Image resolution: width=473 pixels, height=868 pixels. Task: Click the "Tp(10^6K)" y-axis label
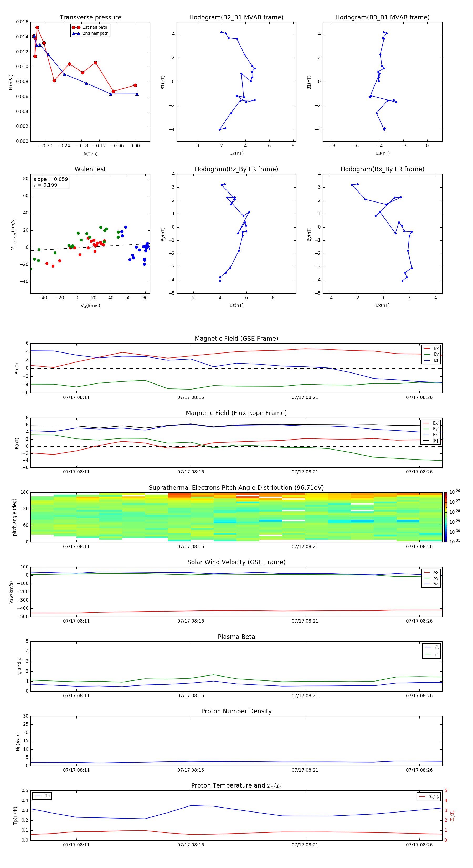(15, 815)
